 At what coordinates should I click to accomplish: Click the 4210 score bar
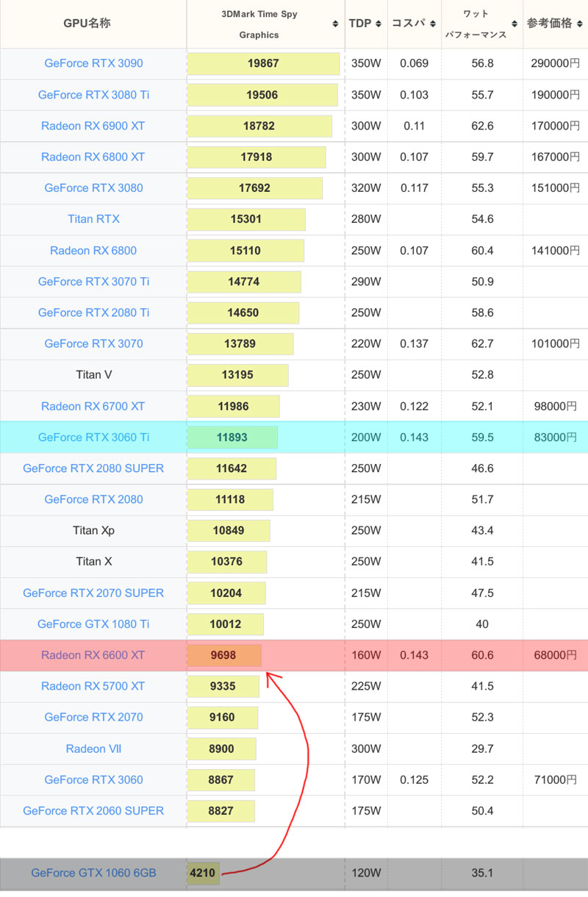click(204, 873)
